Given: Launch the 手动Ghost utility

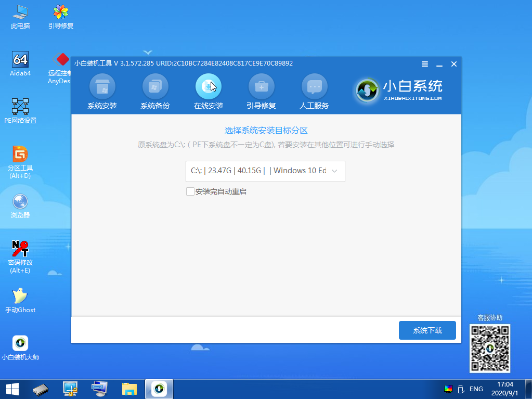Looking at the screenshot, I should [20, 299].
